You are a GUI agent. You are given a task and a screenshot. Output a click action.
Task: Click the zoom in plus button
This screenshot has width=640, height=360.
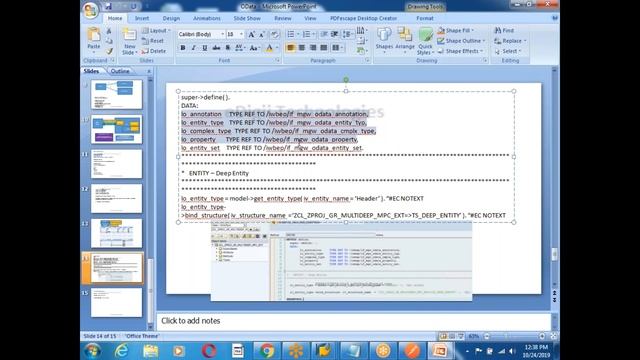[x=542, y=336]
